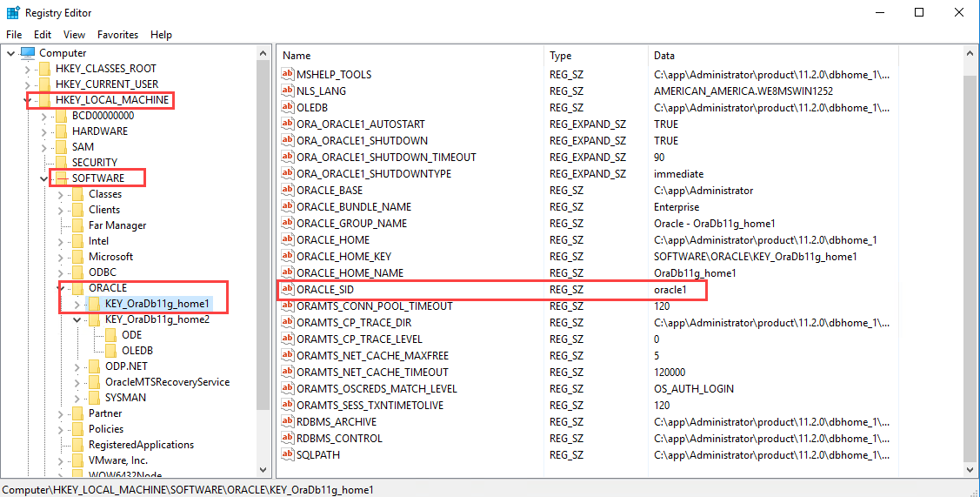Open the Favorites menu
Viewport: 980px width, 497px height.
coord(117,35)
